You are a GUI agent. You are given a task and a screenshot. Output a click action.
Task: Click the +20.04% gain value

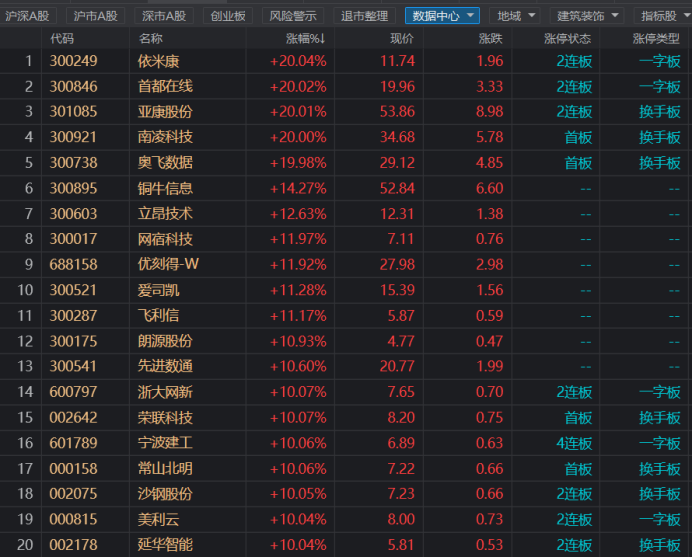point(298,61)
